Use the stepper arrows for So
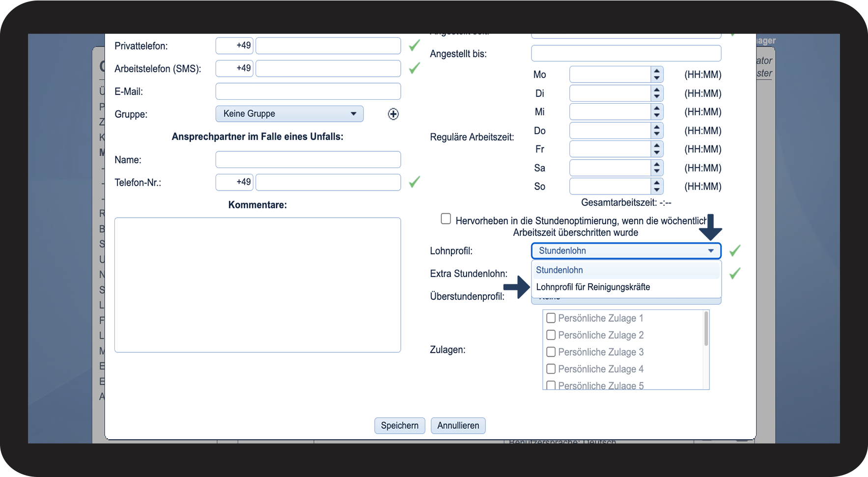This screenshot has width=868, height=477. 657,186
